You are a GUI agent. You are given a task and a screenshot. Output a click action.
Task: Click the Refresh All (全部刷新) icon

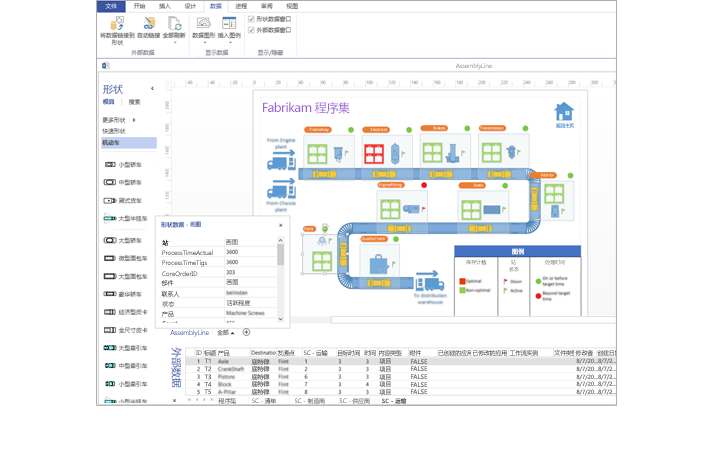point(174,24)
